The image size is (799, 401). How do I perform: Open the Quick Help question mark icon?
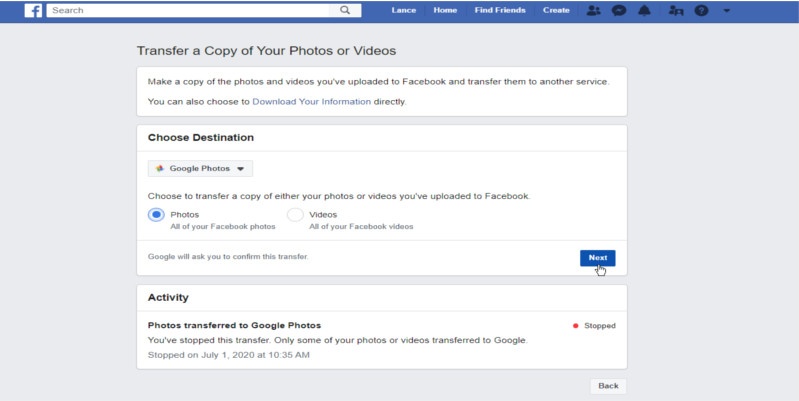pyautogui.click(x=702, y=10)
